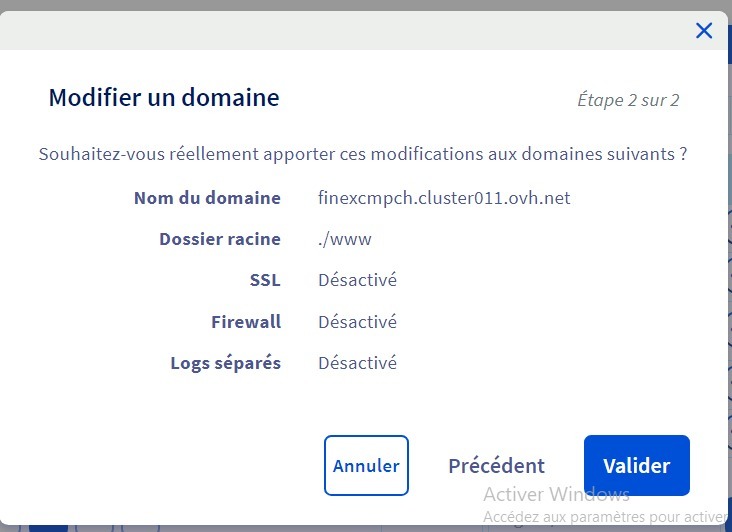
Task: Click the SSL Désactivé status value
Action: [x=358, y=280]
